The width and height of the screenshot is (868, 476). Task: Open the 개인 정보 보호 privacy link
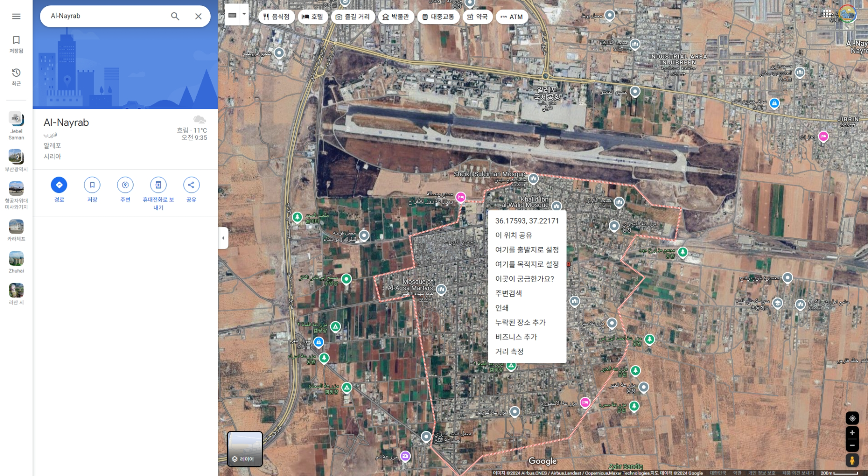761,473
